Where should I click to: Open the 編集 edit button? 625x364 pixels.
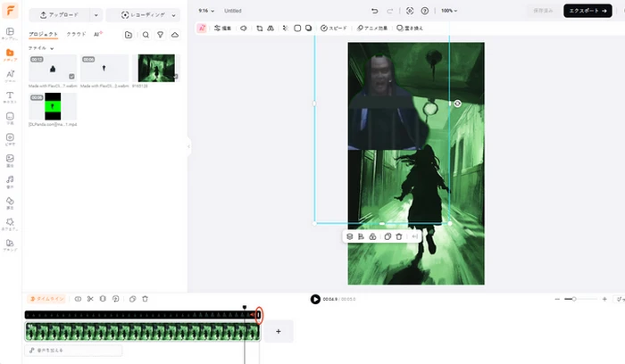coord(223,28)
